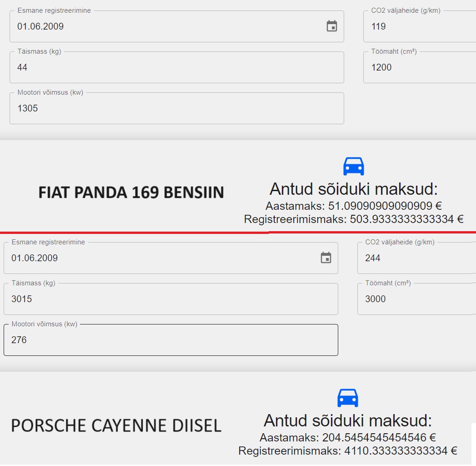This screenshot has height=466, width=476.
Task: Click the Aastamaks 204.54 € result line
Action: pyautogui.click(x=347, y=438)
